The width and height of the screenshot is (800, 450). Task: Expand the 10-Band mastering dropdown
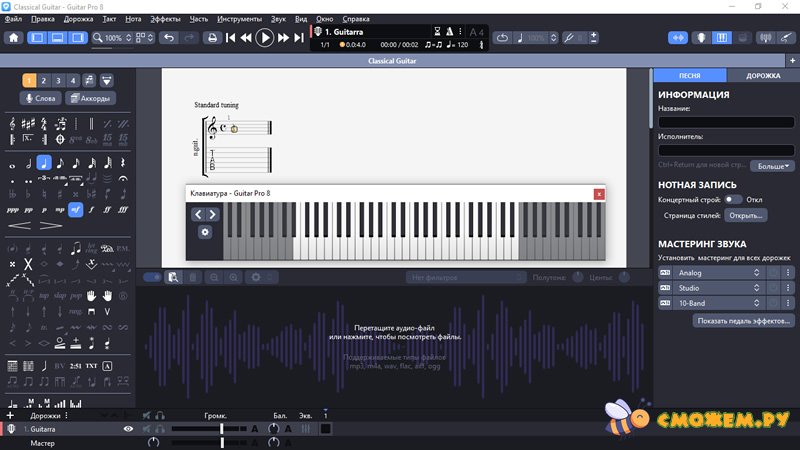tap(772, 302)
